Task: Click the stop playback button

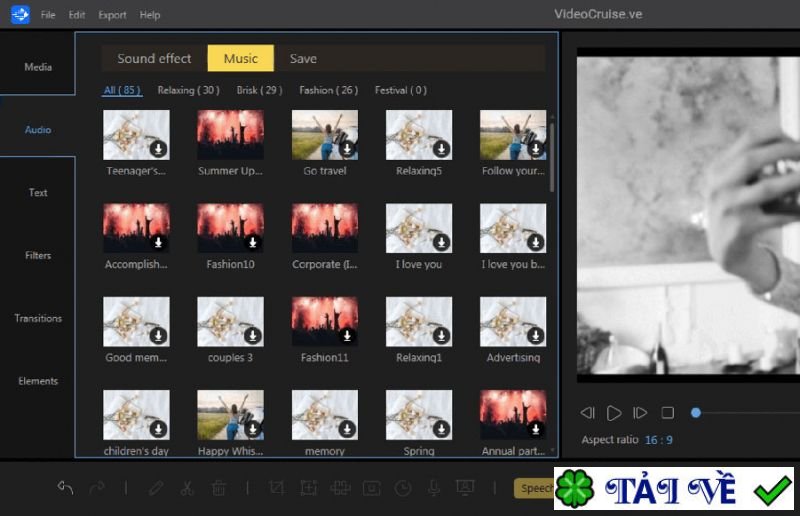Action: [x=667, y=412]
